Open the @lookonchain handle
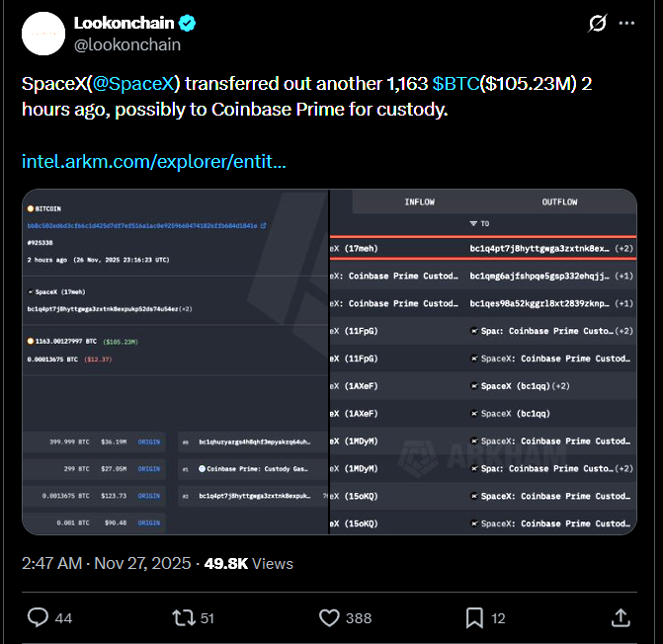This screenshot has height=644, width=663. point(127,44)
